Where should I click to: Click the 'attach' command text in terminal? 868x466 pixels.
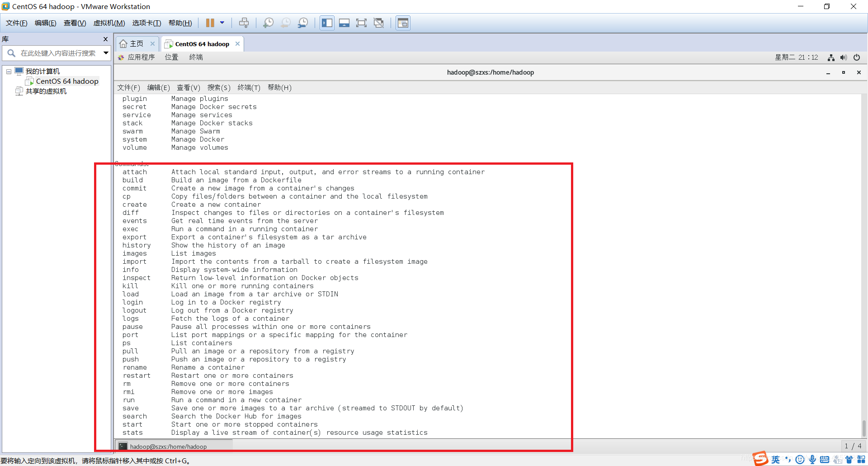pos(135,172)
